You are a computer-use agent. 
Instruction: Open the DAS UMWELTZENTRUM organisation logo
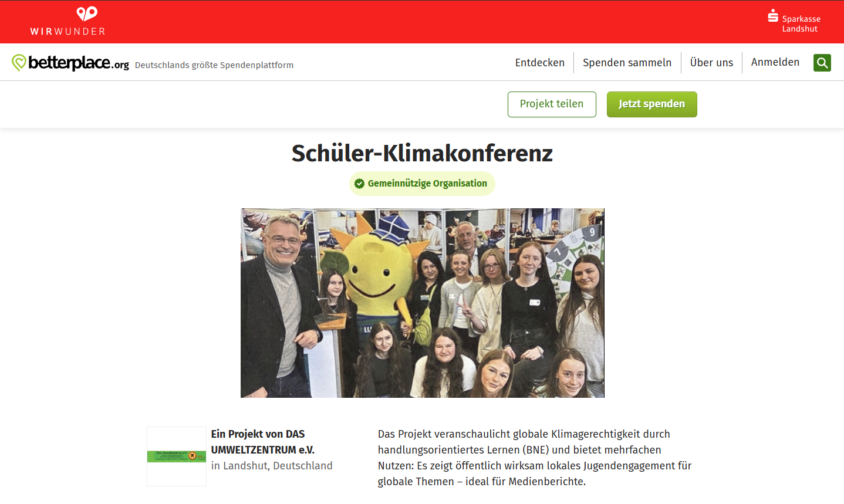(x=177, y=456)
